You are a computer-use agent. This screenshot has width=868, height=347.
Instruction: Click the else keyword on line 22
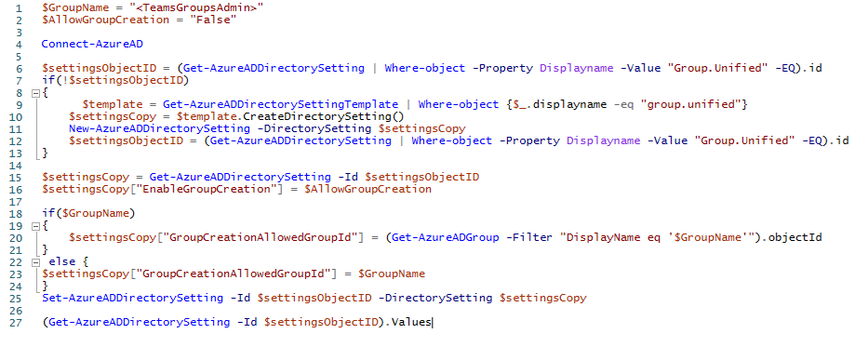tap(62, 262)
